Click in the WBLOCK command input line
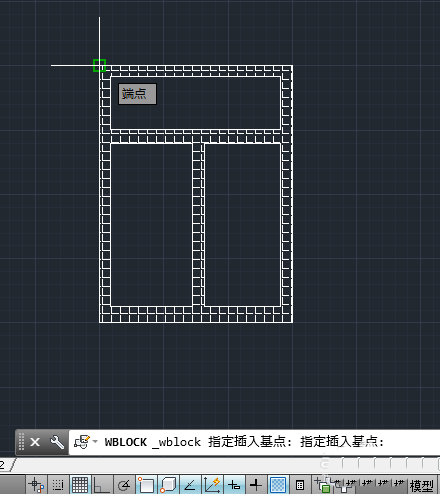The height and width of the screenshot is (494, 440). point(254,442)
